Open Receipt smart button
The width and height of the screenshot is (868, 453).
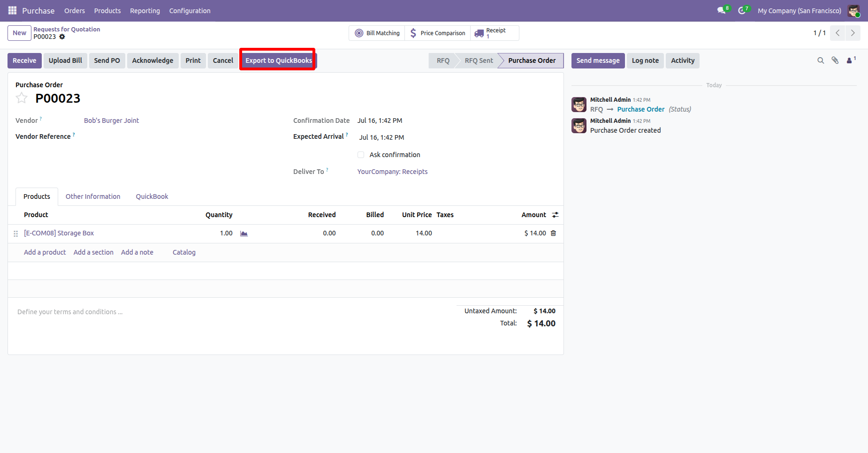tap(495, 33)
